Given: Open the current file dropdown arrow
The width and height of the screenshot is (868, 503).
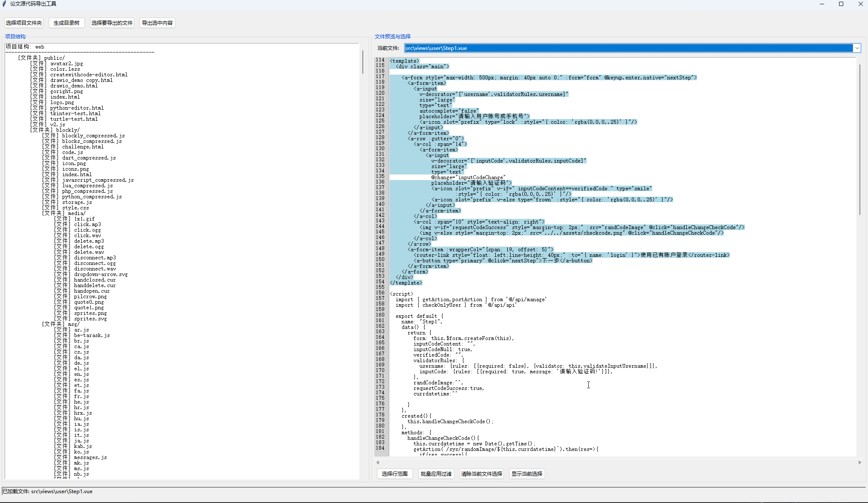Looking at the screenshot, I should coord(857,48).
